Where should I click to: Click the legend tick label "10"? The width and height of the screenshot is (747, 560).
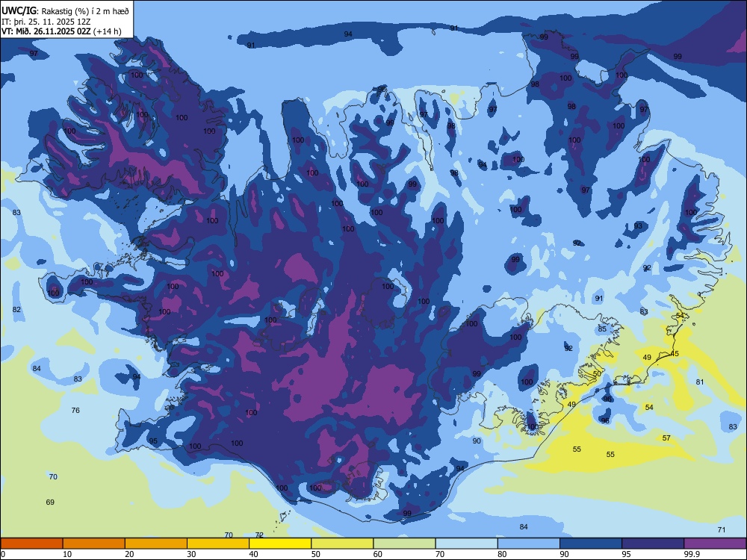point(67,554)
